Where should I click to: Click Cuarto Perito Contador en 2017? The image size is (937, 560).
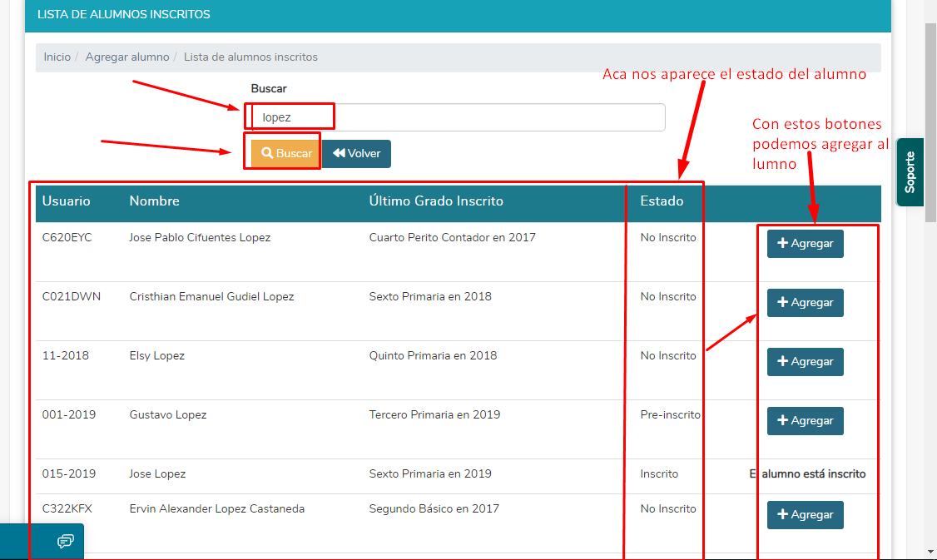click(x=453, y=237)
